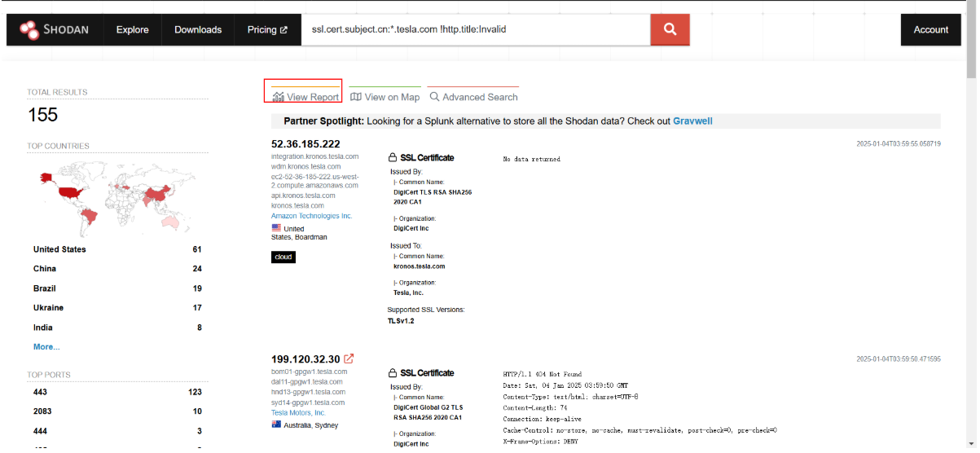
Task: Click the Amazon Technologies Inc. organization link
Action: pyautogui.click(x=311, y=216)
